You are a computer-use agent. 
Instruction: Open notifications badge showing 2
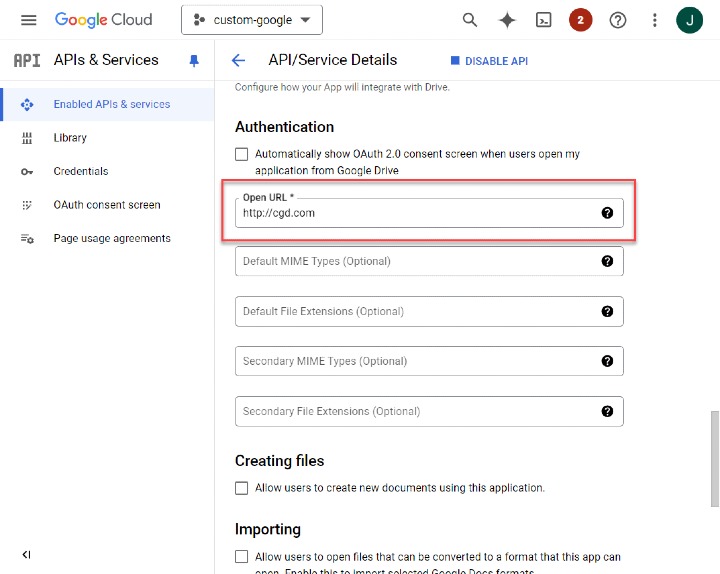tap(580, 20)
